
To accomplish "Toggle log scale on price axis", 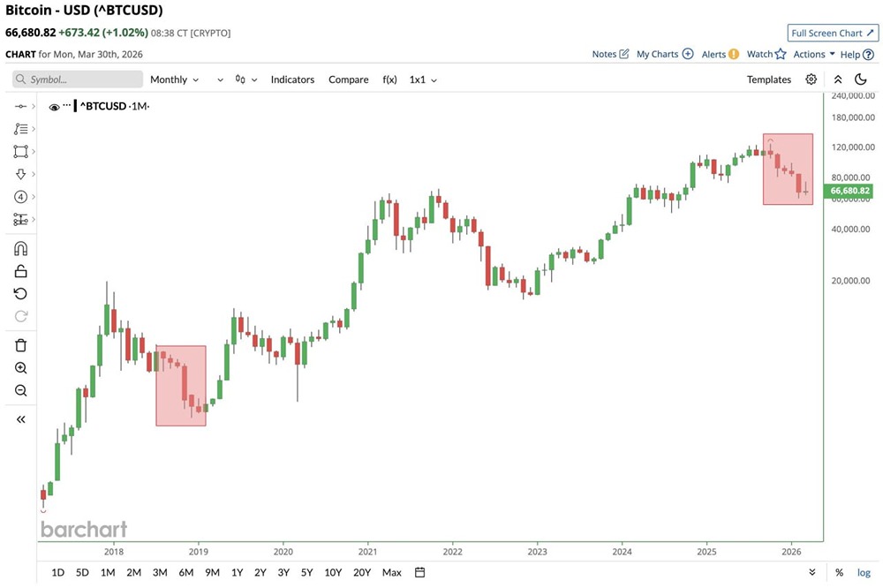I will click(864, 572).
